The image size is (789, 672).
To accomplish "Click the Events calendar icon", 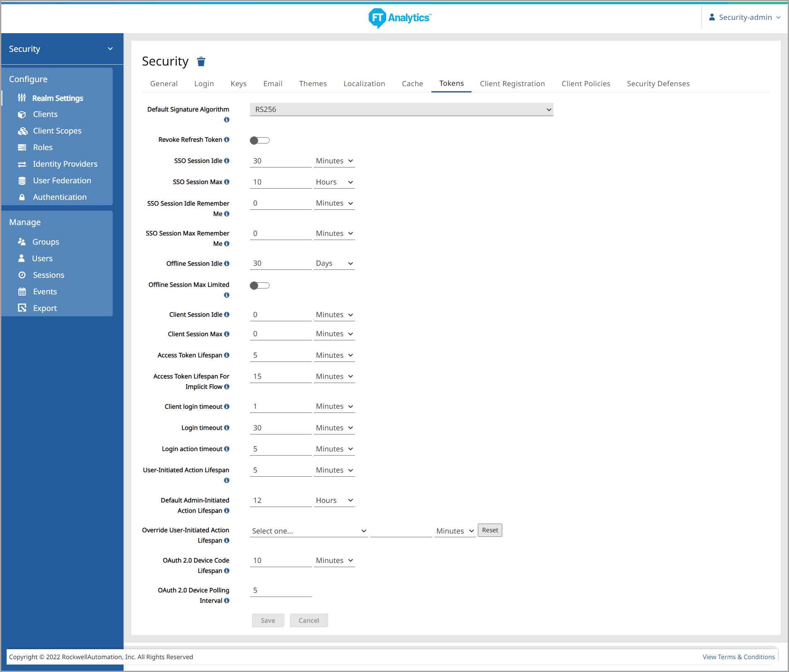I will (x=22, y=291).
